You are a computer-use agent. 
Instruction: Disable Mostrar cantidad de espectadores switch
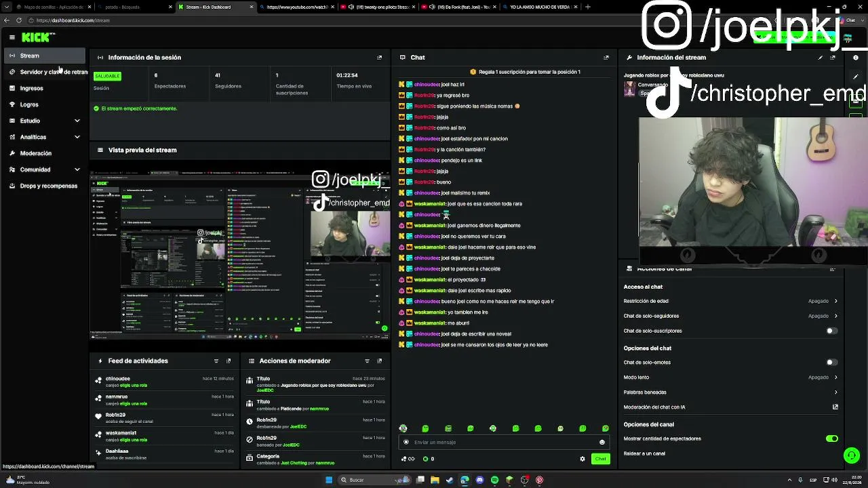point(832,439)
